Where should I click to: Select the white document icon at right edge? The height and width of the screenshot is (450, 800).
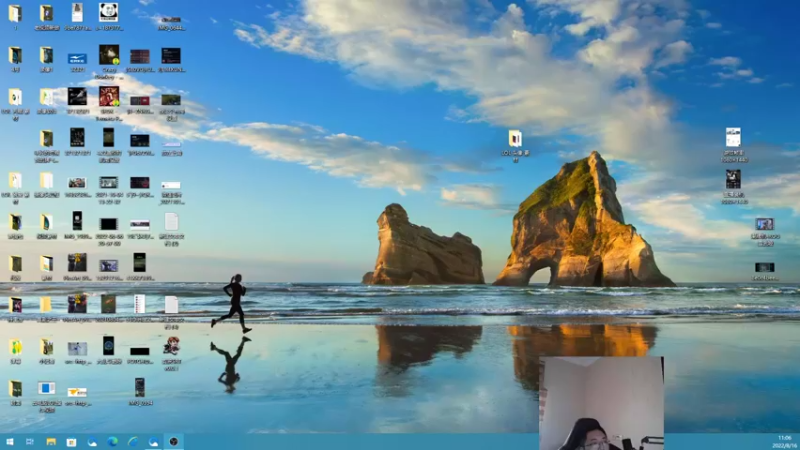[733, 137]
